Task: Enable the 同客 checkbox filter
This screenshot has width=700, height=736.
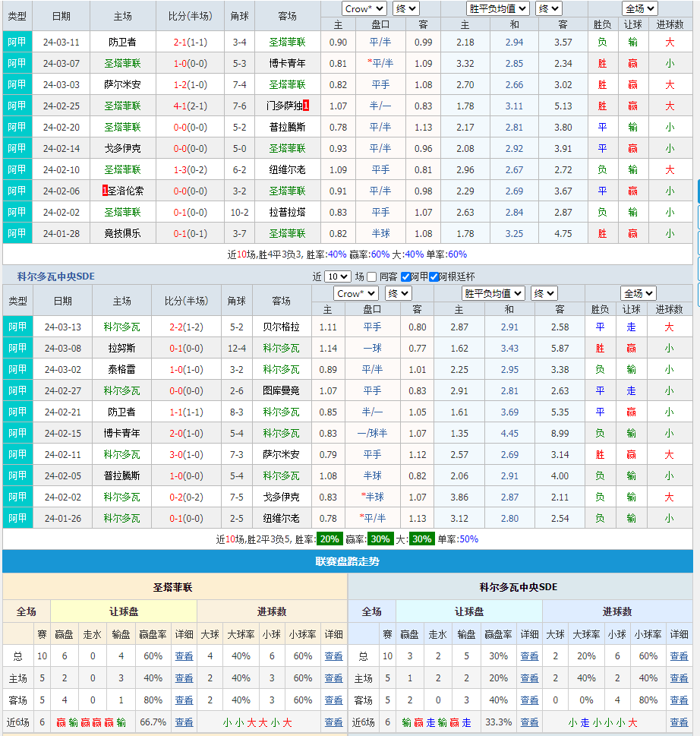Action: click(371, 277)
